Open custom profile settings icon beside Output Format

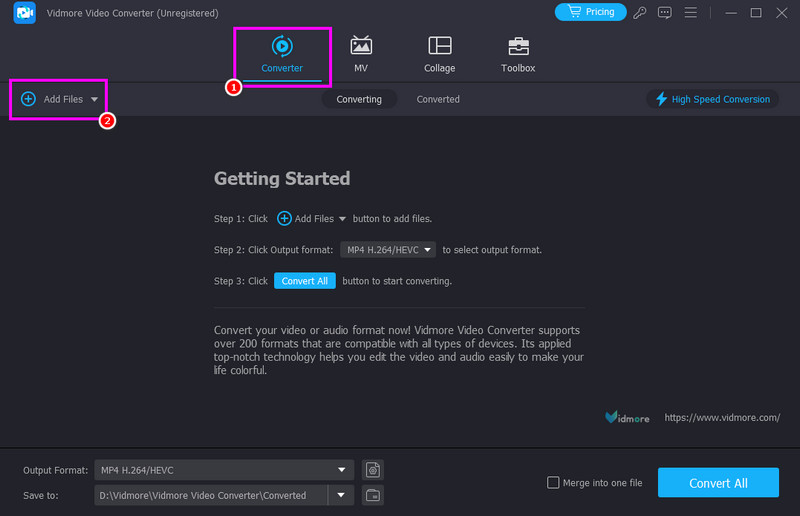(372, 470)
